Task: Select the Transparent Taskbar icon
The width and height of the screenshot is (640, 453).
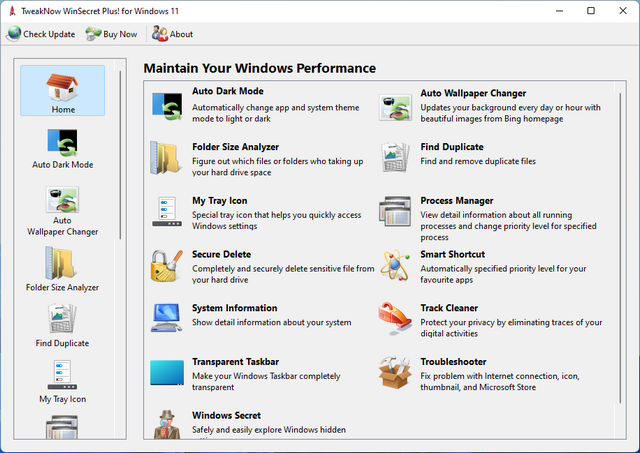Action: point(166,374)
